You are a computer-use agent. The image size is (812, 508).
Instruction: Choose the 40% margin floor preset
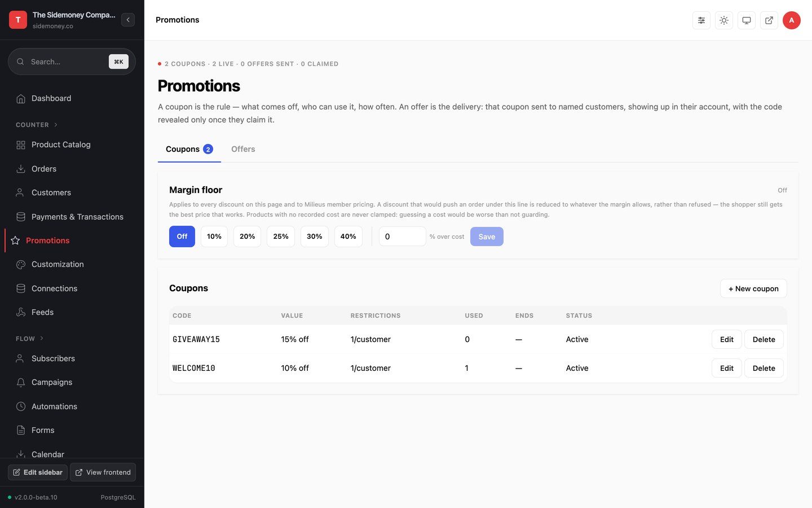tap(348, 237)
